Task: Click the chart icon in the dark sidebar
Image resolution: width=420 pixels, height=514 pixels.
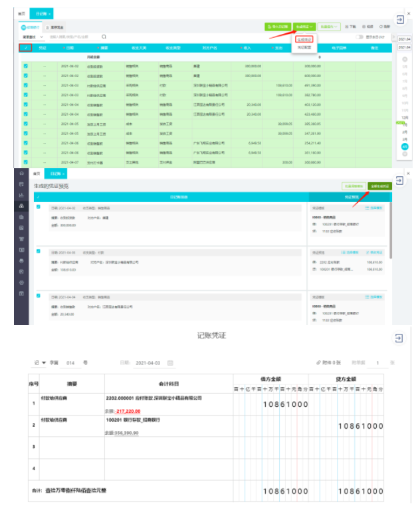Action: coord(21,195)
